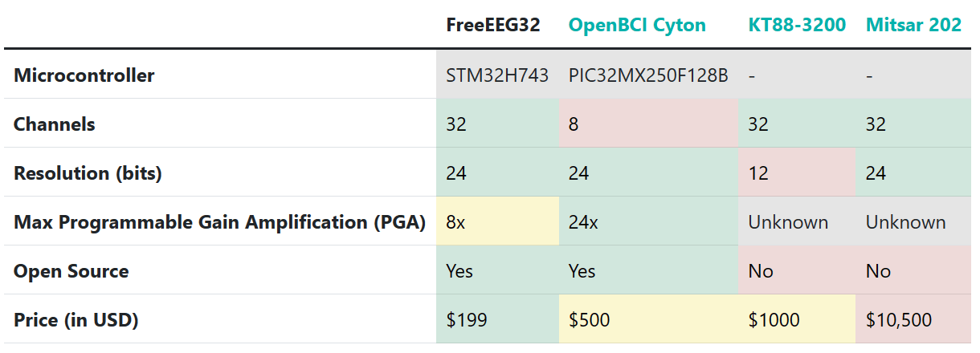The height and width of the screenshot is (353, 980).
Task: Select the Resolution (bits) row label
Action: click(x=88, y=173)
